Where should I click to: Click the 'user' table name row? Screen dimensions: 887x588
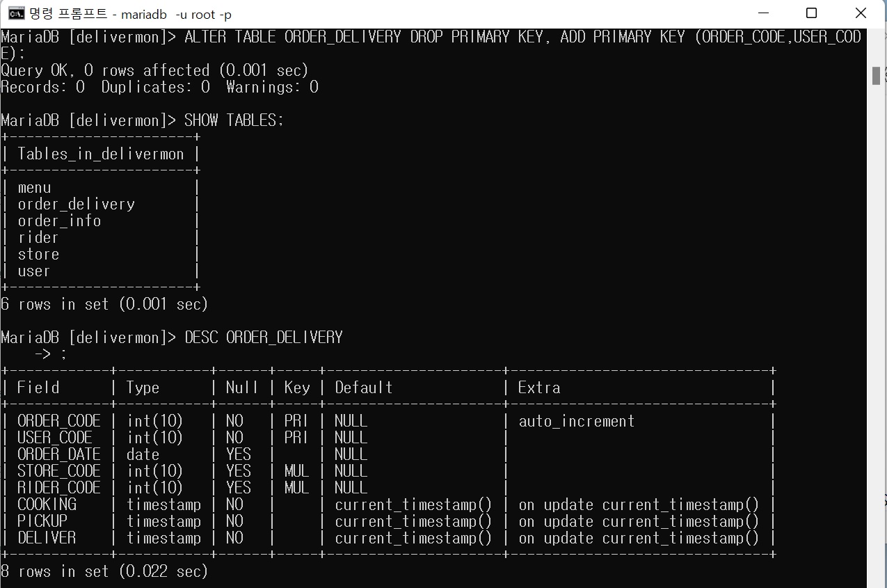(34, 271)
